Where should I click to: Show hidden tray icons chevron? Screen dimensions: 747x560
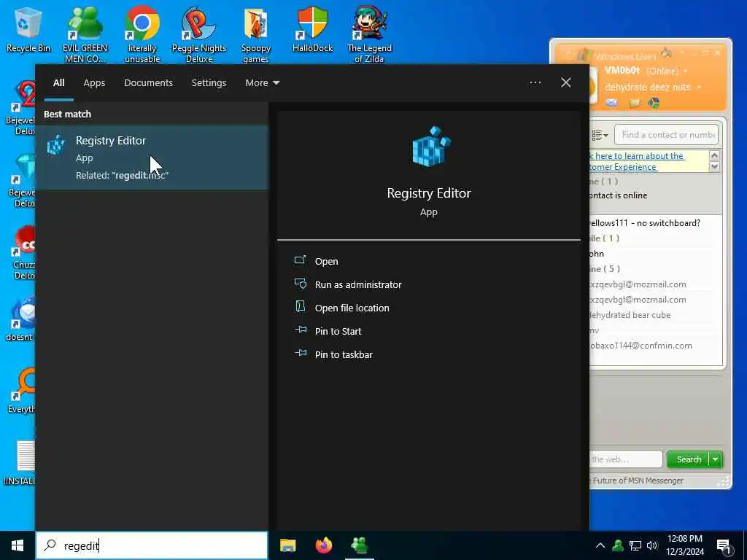(x=600, y=545)
